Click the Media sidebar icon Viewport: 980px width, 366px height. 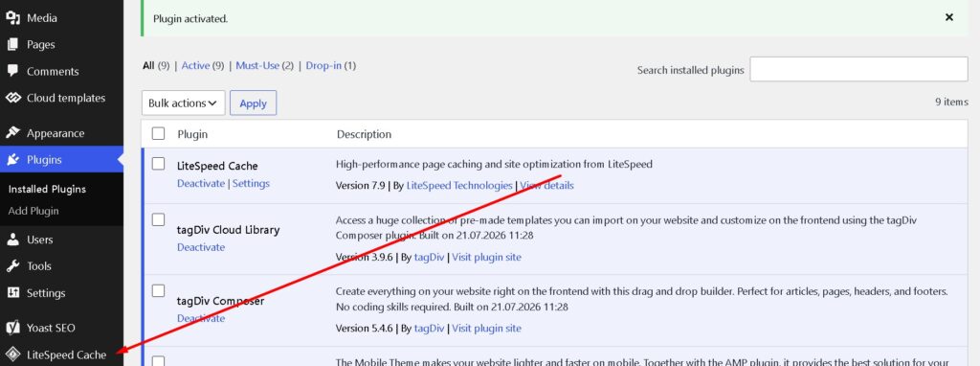[x=13, y=18]
